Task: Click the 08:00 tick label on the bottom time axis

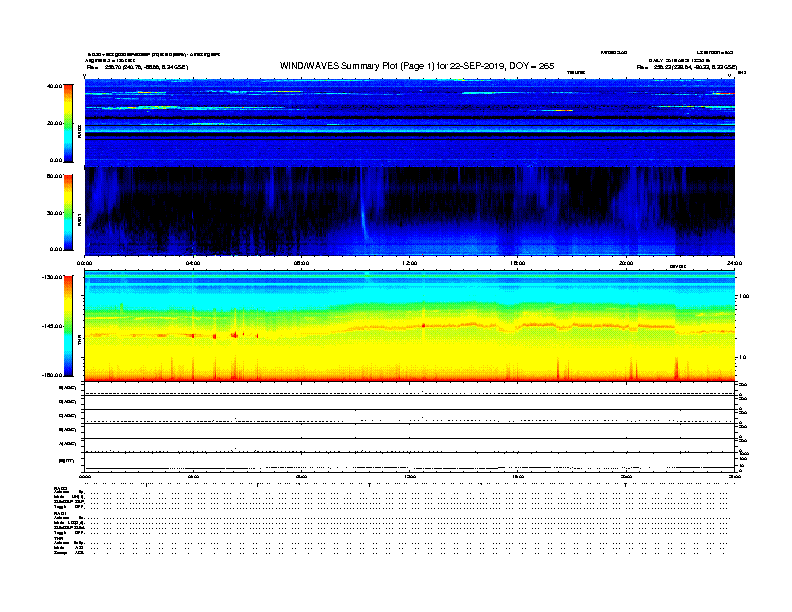Action: pos(301,477)
